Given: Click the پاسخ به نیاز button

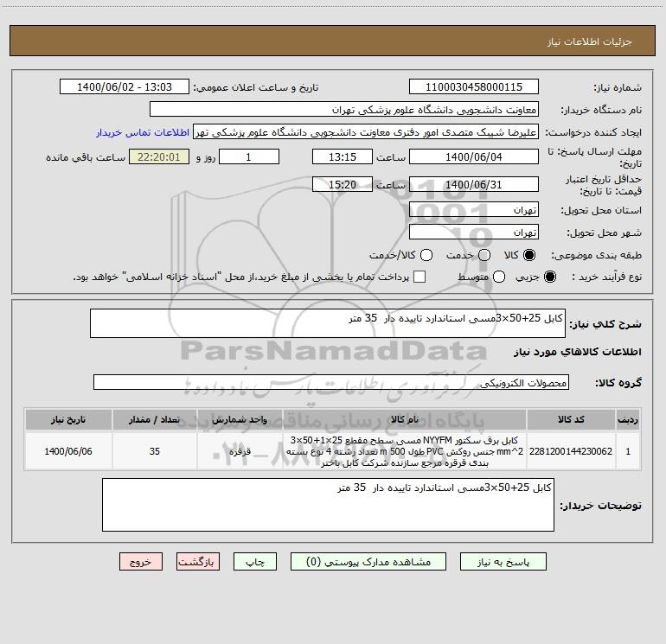Looking at the screenshot, I should tap(503, 562).
